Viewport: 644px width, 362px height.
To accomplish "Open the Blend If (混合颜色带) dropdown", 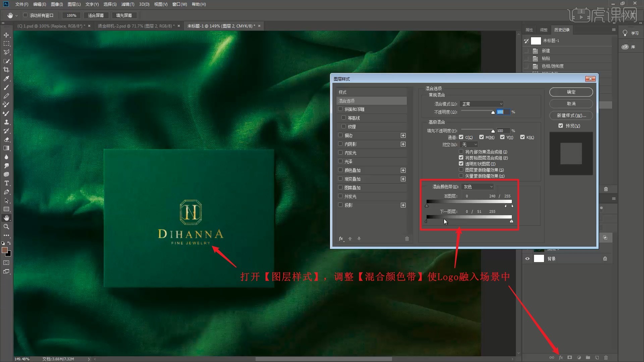I will 478,187.
